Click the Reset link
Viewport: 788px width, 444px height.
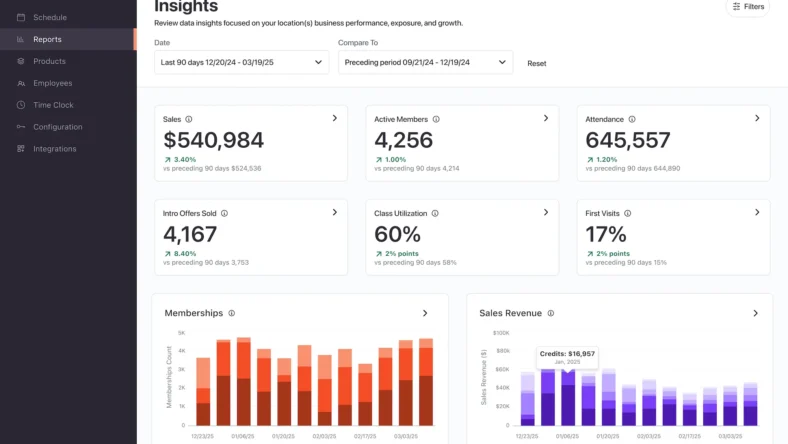tap(537, 63)
